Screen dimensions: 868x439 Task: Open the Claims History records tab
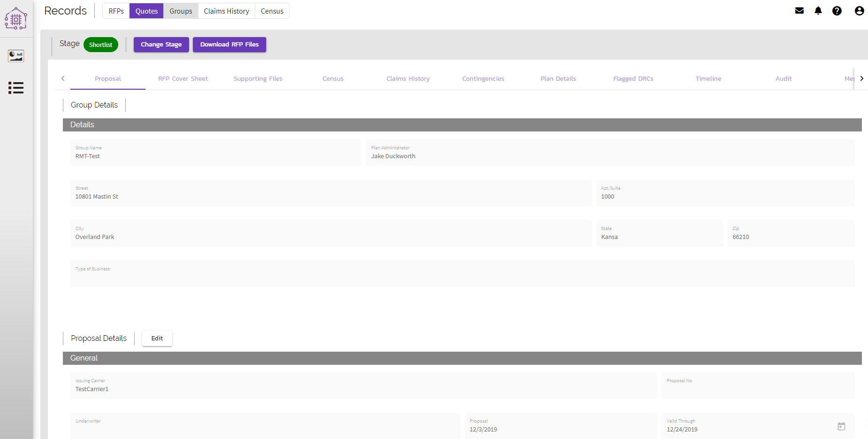point(226,11)
